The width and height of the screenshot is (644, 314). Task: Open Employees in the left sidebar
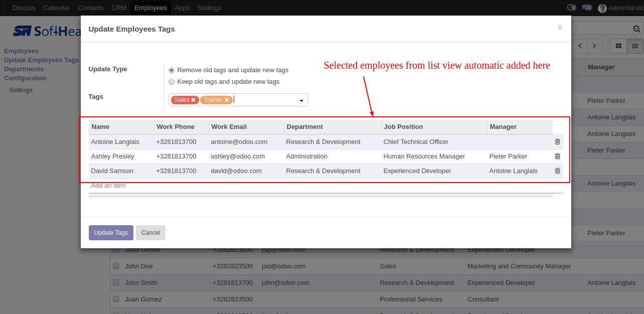click(x=21, y=51)
